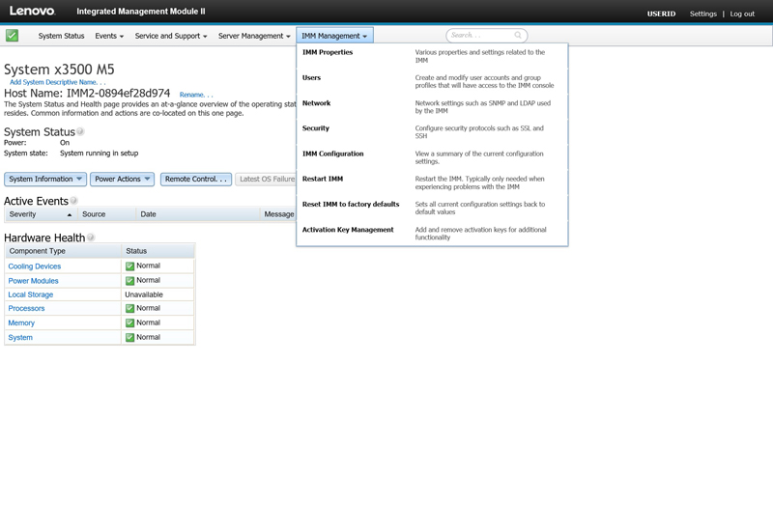This screenshot has height=532, width=773.
Task: Go to the System Status tab
Action: (61, 36)
